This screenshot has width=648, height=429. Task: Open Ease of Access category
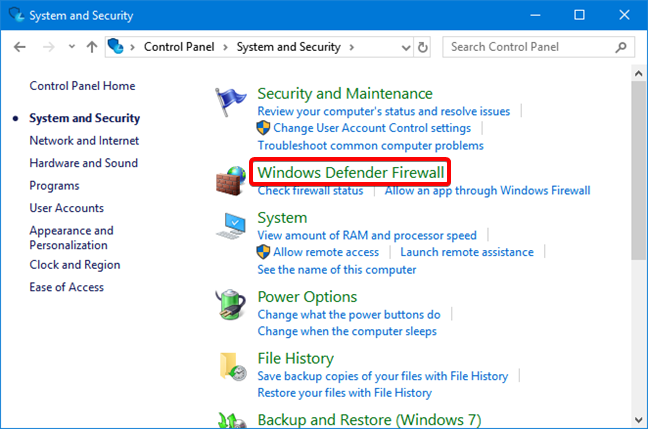click(x=67, y=287)
